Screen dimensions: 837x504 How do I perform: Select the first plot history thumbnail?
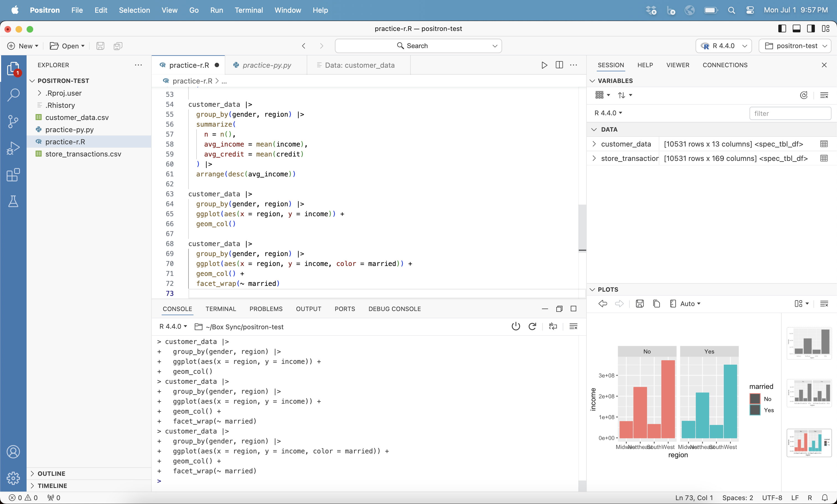(809, 343)
